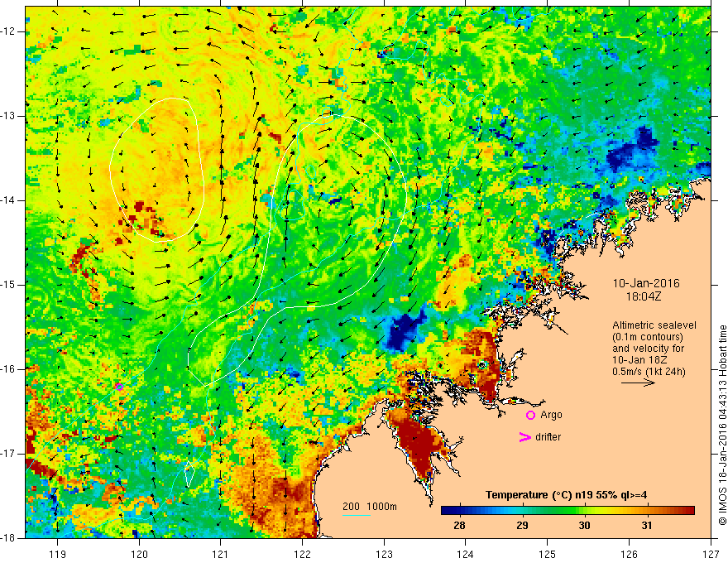Click the longitude label '123'

384,554
